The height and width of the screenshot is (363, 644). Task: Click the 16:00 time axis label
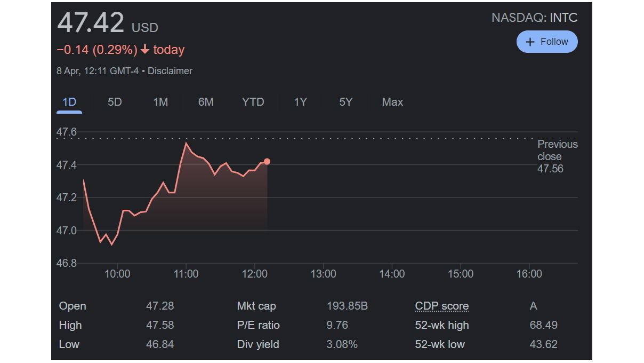pyautogui.click(x=529, y=274)
